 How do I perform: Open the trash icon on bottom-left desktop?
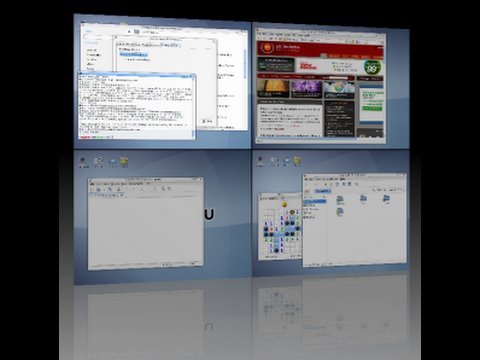click(124, 162)
